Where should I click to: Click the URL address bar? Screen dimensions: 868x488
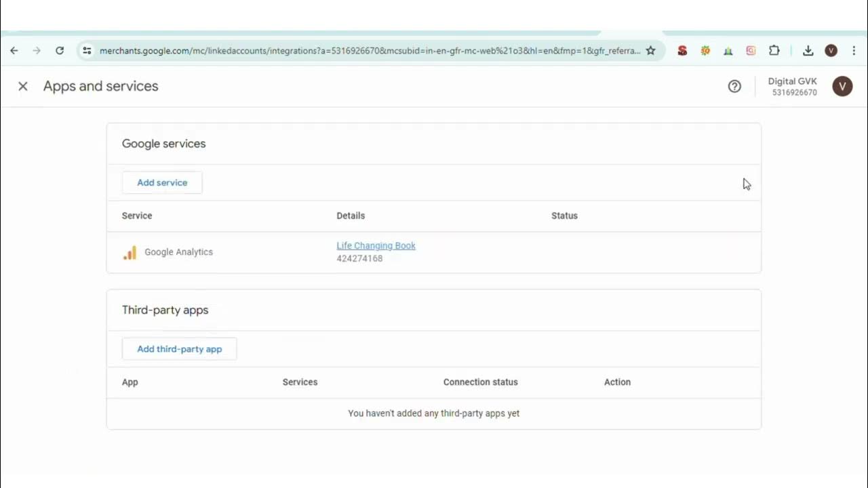pos(370,51)
